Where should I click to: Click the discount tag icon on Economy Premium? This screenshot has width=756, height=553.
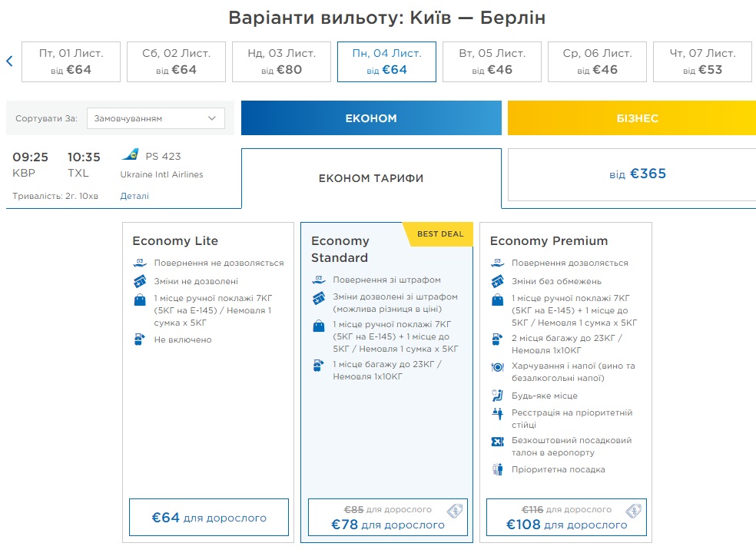[x=633, y=511]
